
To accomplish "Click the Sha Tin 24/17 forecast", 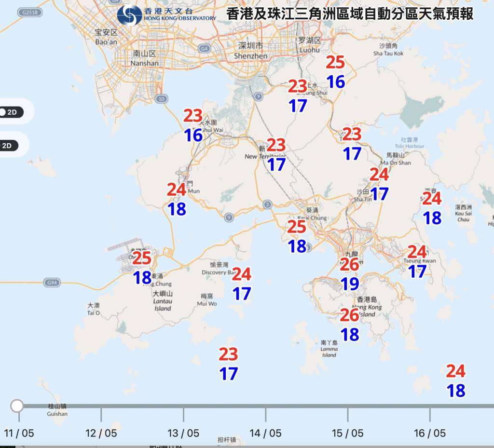I will tap(379, 184).
